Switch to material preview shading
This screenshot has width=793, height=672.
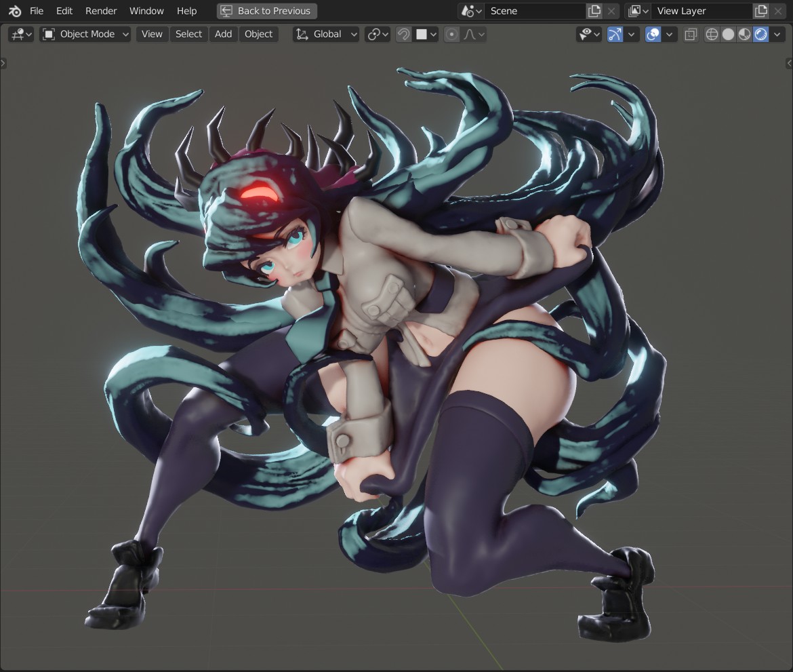[744, 34]
